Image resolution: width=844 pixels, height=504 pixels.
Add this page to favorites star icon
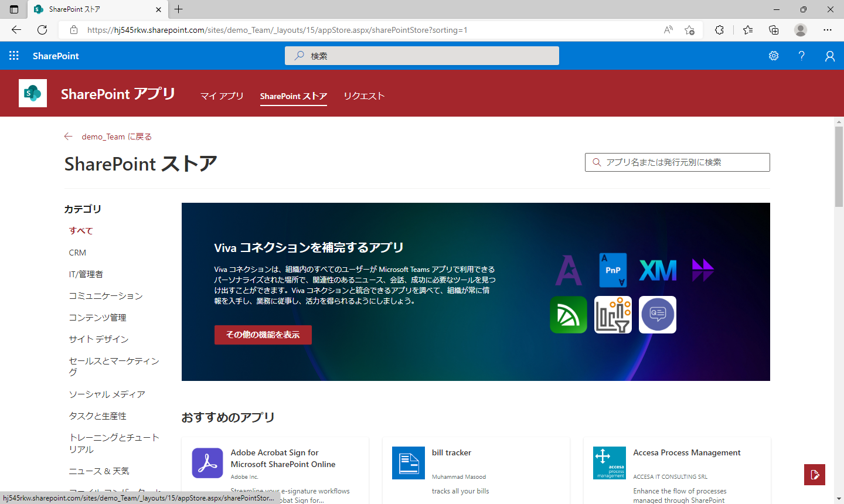690,30
